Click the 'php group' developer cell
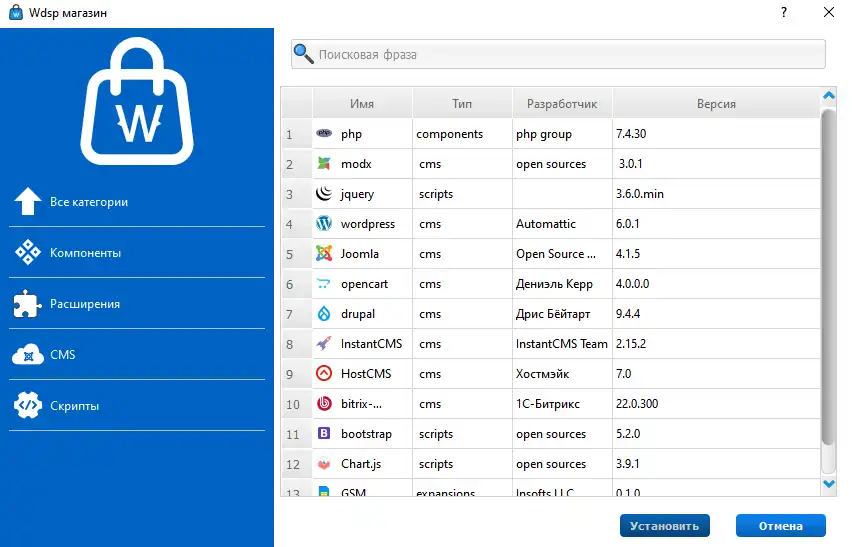The height and width of the screenshot is (547, 852). click(562, 134)
